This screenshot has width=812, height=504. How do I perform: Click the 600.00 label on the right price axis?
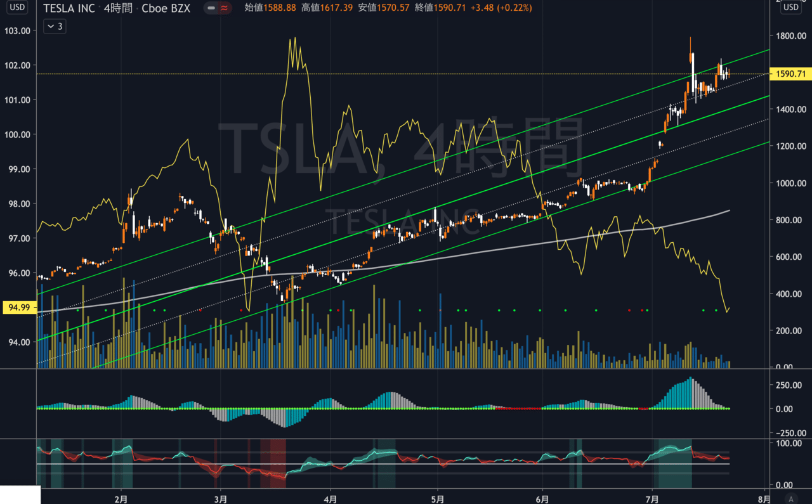[787, 257]
